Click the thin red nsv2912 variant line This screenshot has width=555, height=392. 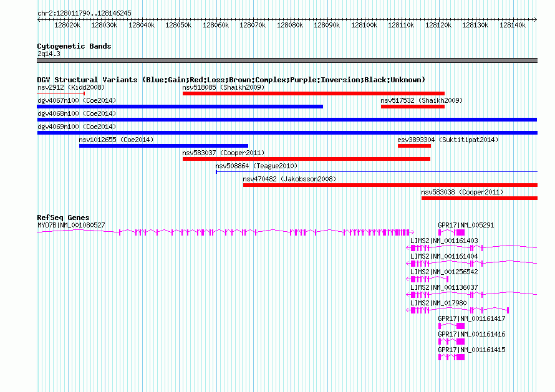(x=61, y=93)
